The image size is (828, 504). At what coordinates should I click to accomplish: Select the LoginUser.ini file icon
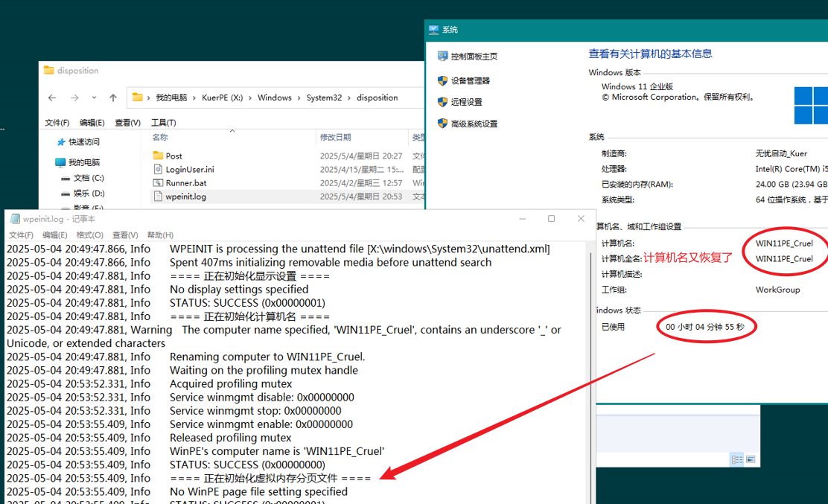click(158, 169)
